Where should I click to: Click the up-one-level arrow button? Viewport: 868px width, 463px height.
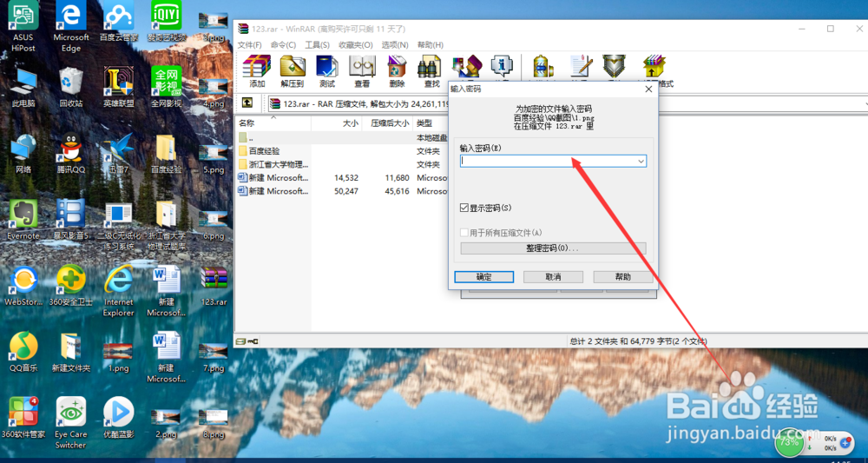[x=248, y=103]
